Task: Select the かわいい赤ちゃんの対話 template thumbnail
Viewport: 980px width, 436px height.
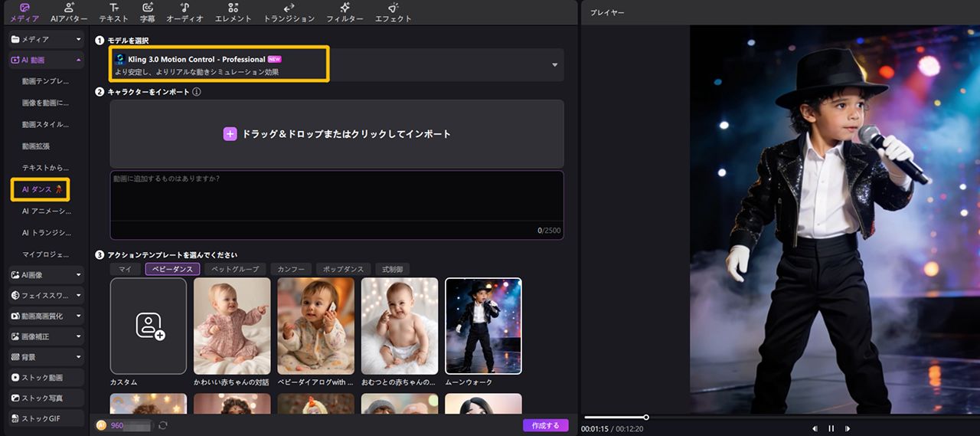Action: point(232,326)
